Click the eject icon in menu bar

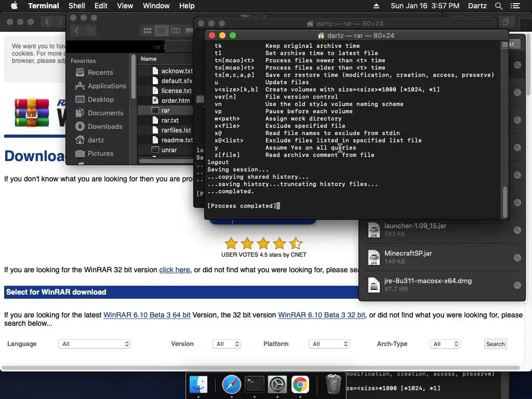[x=376, y=6]
